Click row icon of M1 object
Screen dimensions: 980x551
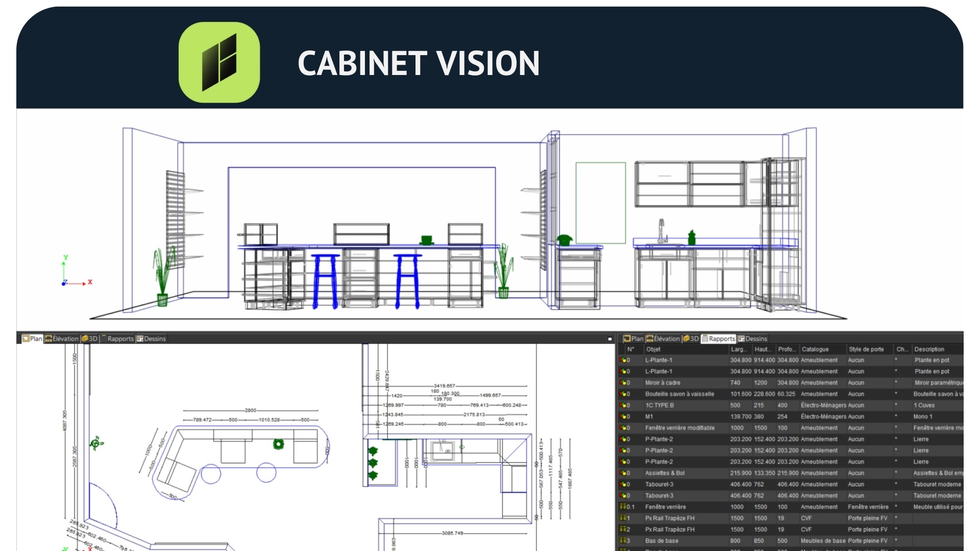coord(623,416)
